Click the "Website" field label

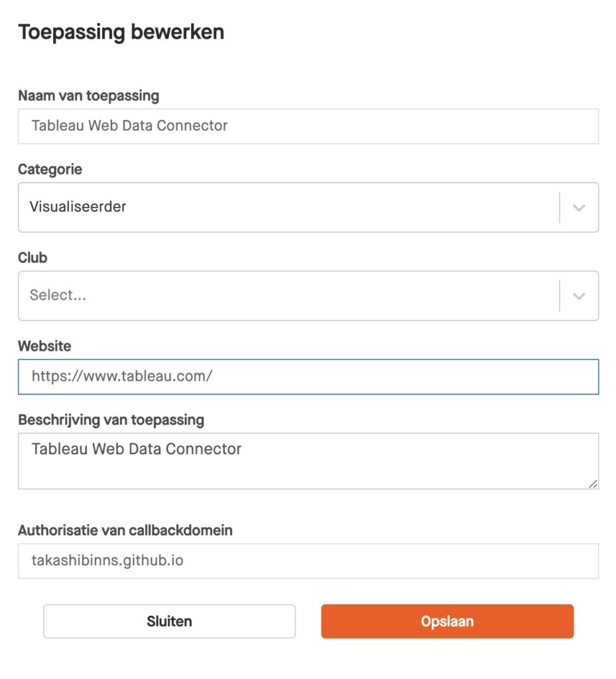pos(44,345)
